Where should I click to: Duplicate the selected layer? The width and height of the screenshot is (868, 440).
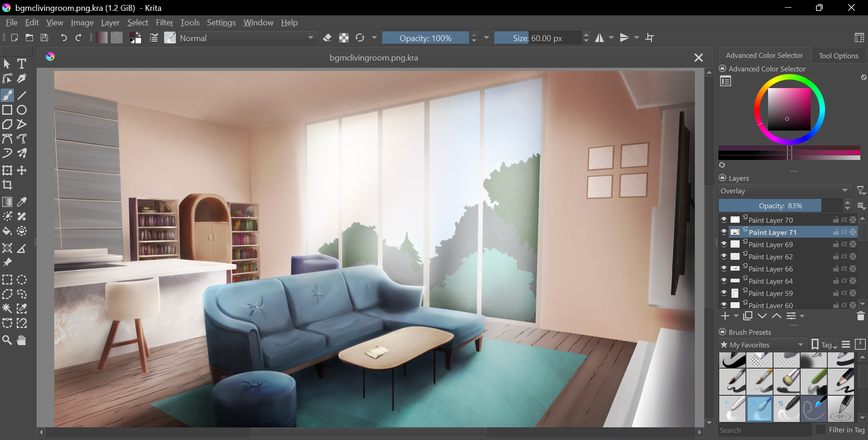point(748,316)
